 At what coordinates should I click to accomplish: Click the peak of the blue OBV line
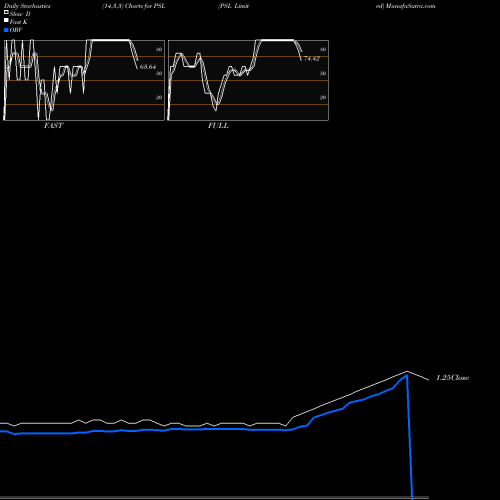coord(407,376)
